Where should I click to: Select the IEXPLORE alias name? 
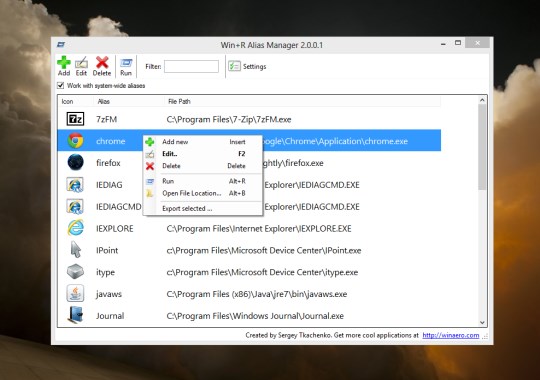point(115,228)
